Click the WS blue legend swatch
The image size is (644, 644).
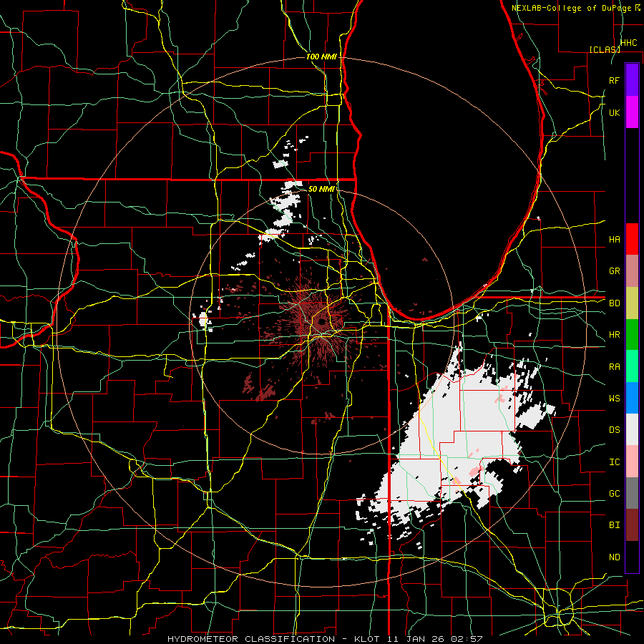click(632, 398)
